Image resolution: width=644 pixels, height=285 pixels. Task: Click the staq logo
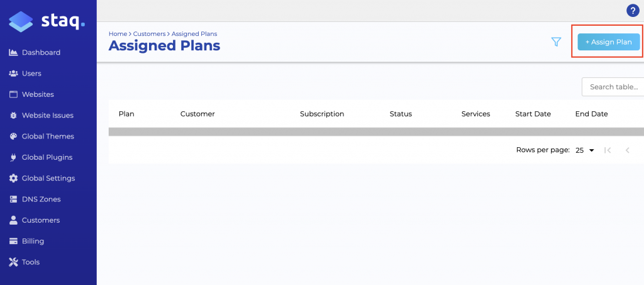click(47, 20)
